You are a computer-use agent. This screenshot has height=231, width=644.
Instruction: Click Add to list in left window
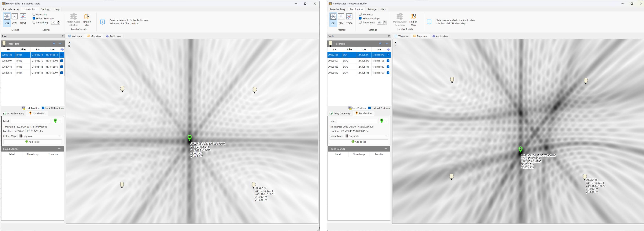point(32,142)
